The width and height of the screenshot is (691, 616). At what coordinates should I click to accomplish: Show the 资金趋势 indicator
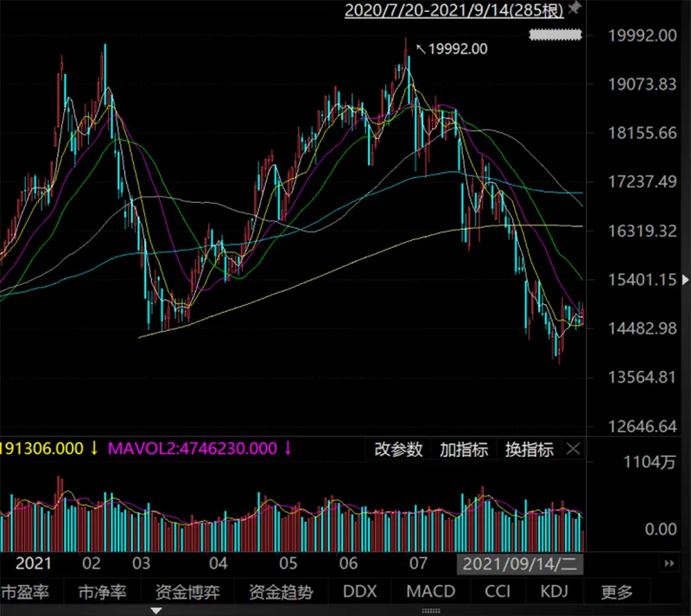[281, 593]
